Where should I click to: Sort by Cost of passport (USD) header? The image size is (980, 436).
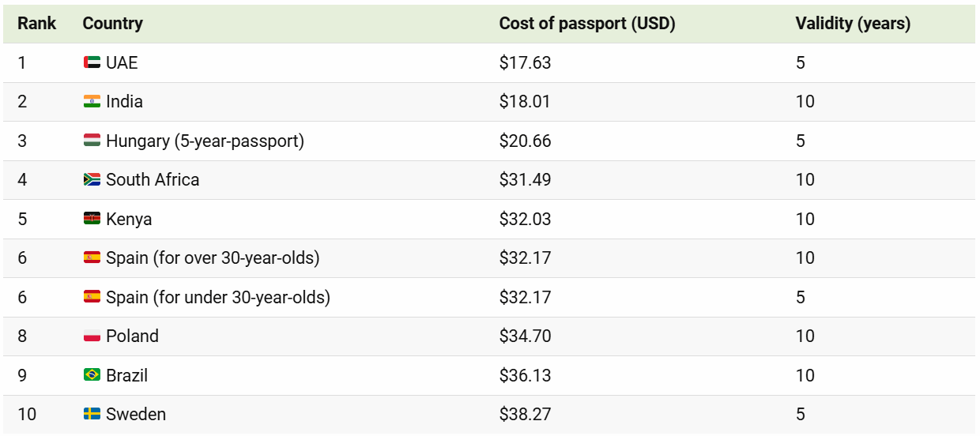(586, 24)
